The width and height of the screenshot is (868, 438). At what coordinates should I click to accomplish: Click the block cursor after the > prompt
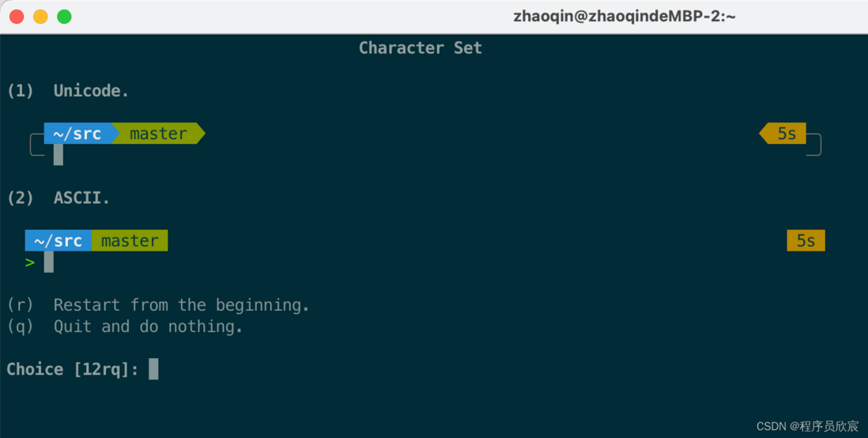tap(49, 262)
